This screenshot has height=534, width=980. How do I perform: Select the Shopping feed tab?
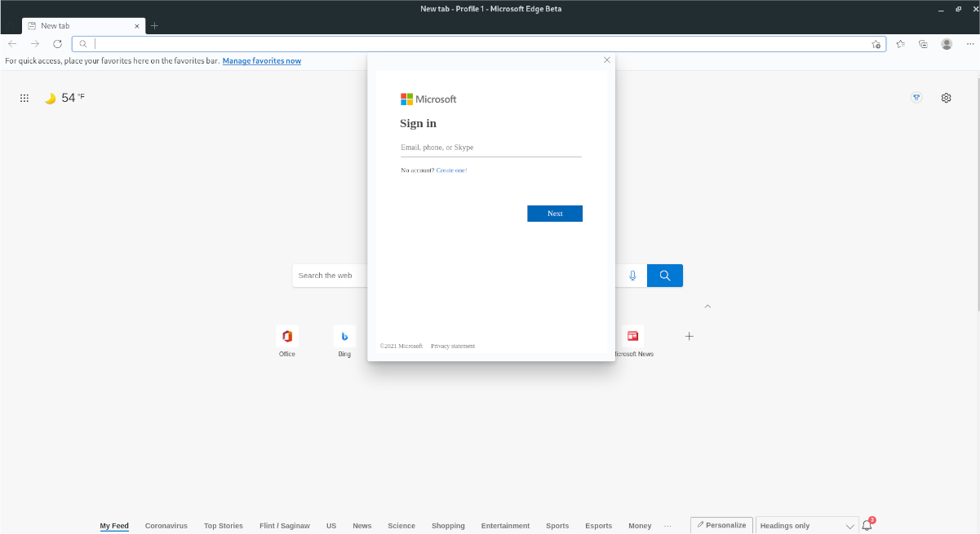point(448,526)
